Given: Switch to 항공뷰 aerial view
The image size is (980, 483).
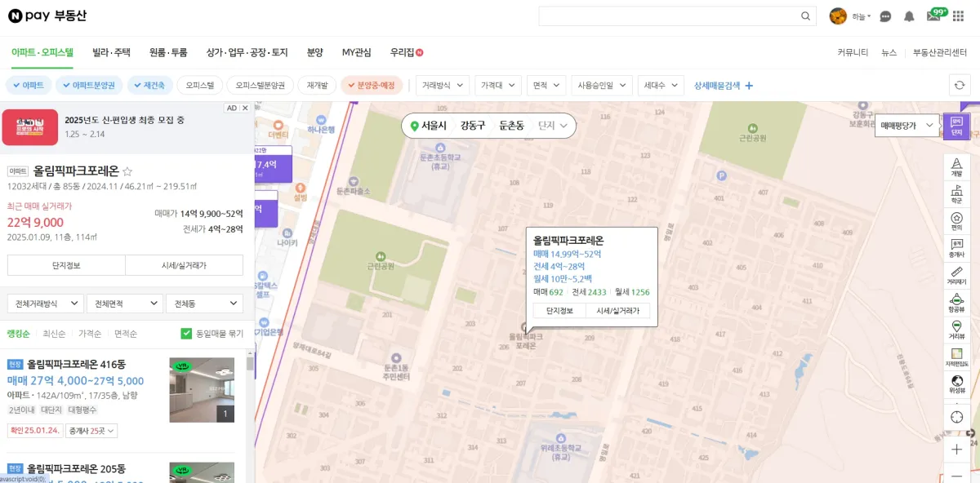Looking at the screenshot, I should (955, 305).
